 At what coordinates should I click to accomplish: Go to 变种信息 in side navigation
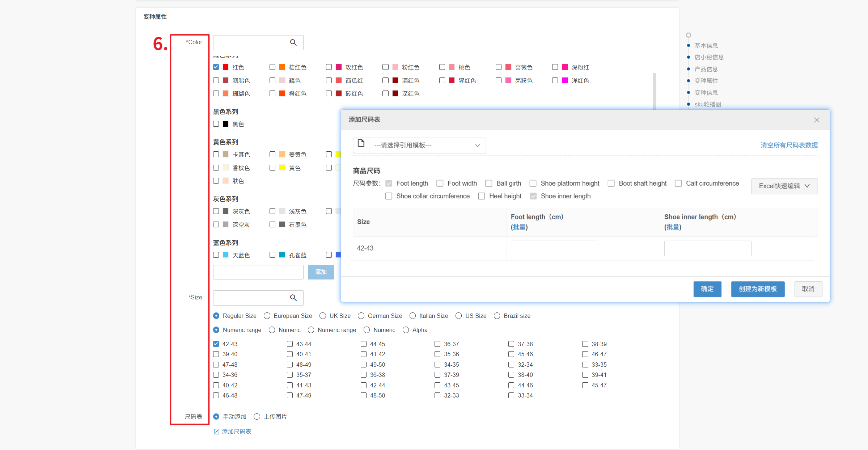[706, 93]
